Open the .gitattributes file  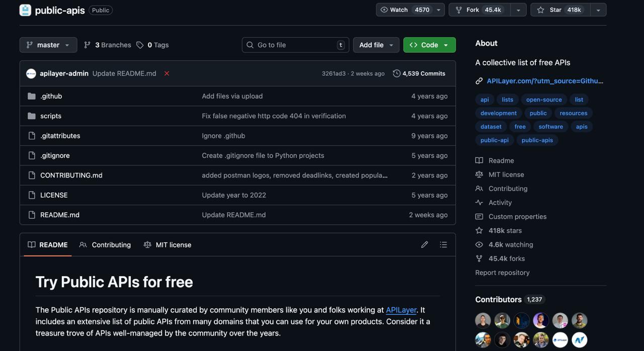coord(60,136)
